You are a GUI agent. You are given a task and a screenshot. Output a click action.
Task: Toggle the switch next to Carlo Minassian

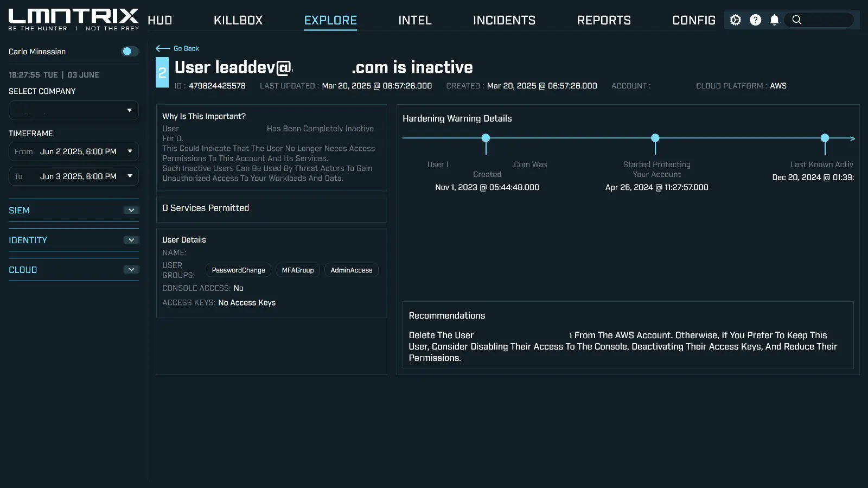[x=130, y=52]
